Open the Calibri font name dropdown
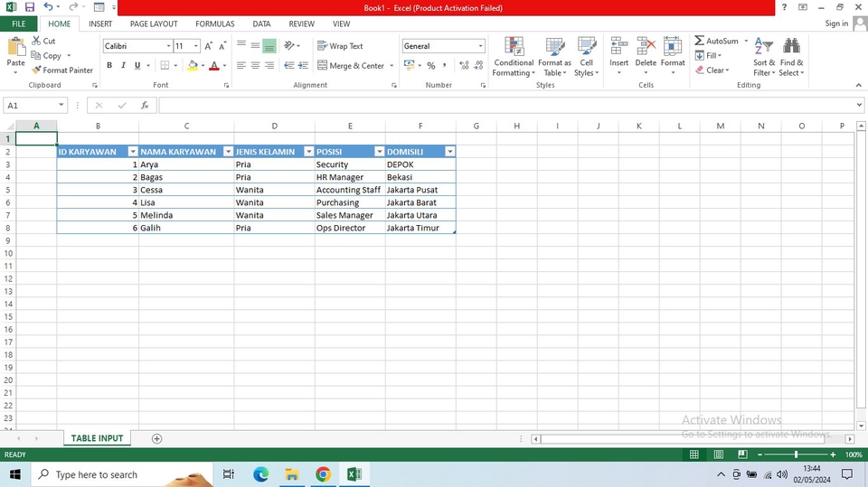The height and width of the screenshot is (487, 868). [x=168, y=46]
